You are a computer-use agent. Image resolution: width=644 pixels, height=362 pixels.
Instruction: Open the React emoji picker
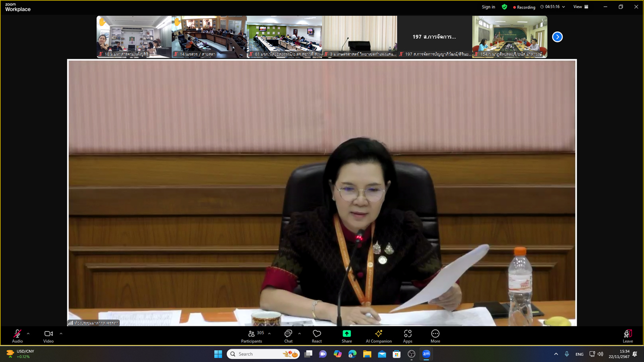tap(316, 335)
